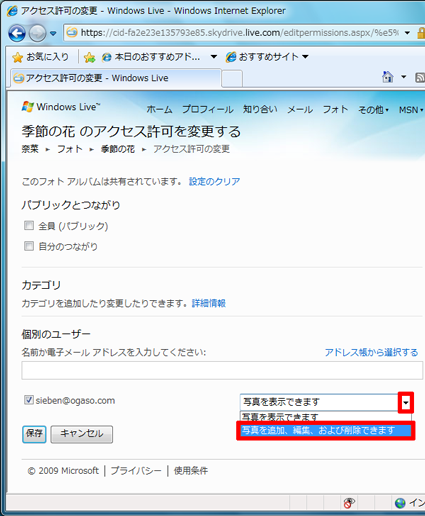Viewport: 425px width, 516px height.
Task: Click the Internet Explorer title bar icon
Action: pyautogui.click(x=12, y=11)
